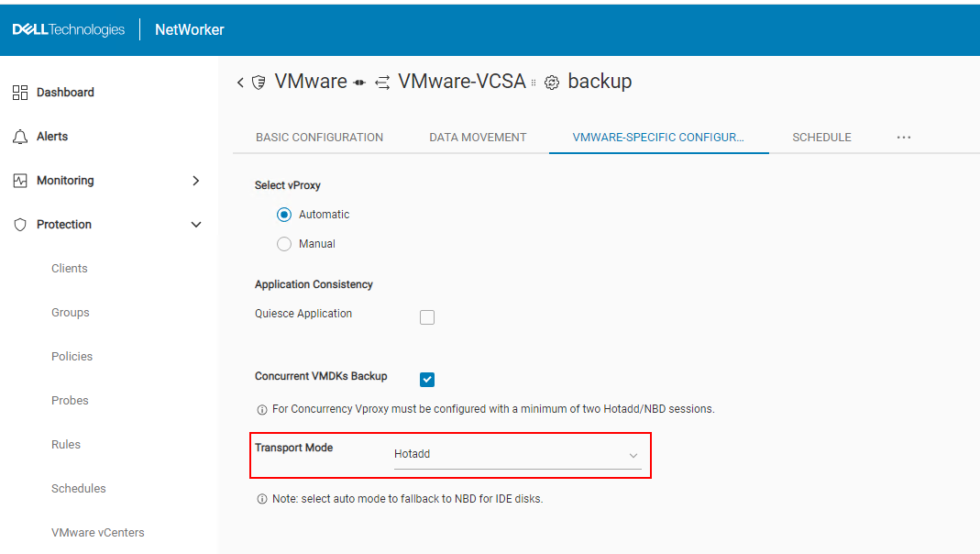Open the BASIC CONFIGURATION tab
Viewport: 980px width, 554px height.
point(319,137)
